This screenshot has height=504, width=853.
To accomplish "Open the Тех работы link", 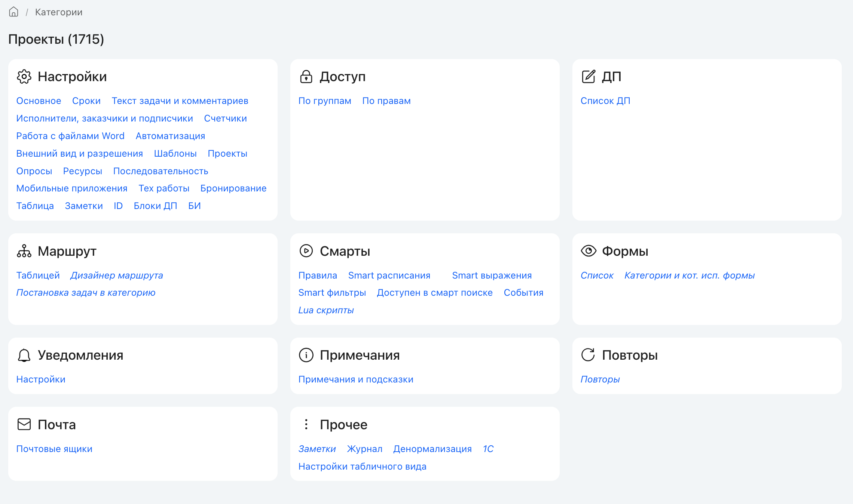I will pyautogui.click(x=164, y=188).
